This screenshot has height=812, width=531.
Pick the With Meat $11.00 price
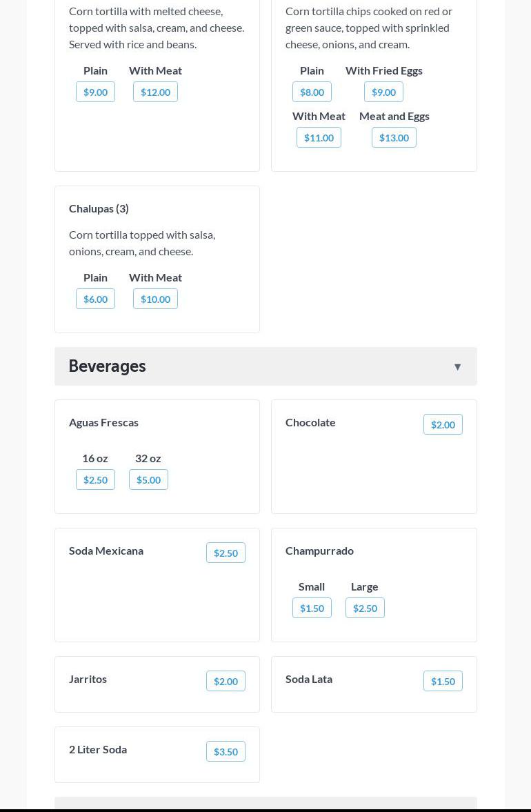click(319, 138)
